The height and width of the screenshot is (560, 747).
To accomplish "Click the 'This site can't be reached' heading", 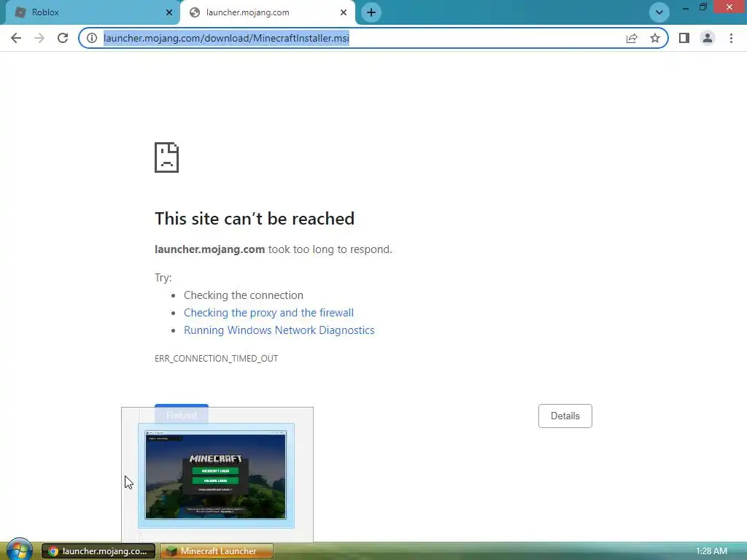I will [255, 219].
